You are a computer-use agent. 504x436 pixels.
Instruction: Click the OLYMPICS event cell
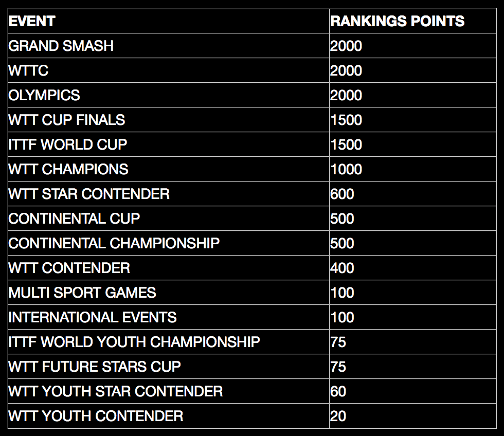point(44,95)
